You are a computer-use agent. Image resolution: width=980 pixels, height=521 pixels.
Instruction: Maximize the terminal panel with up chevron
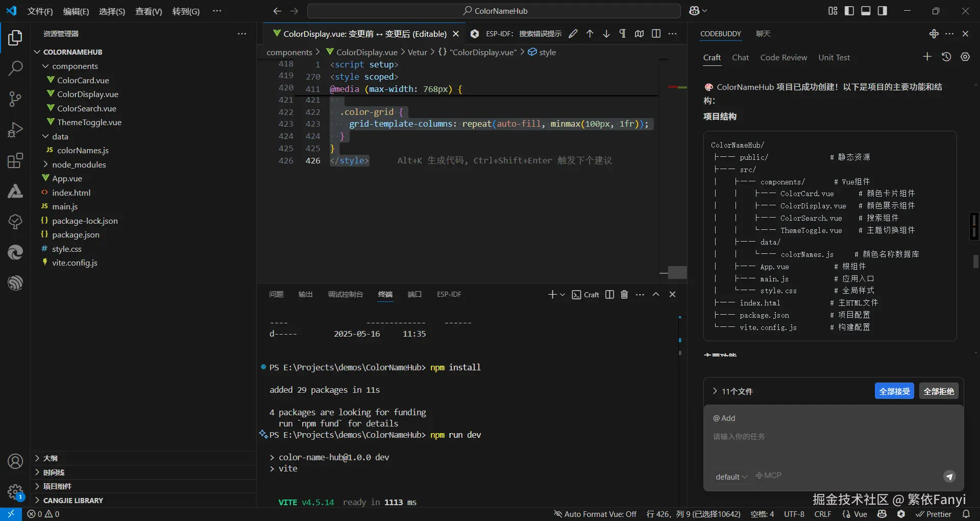click(656, 295)
